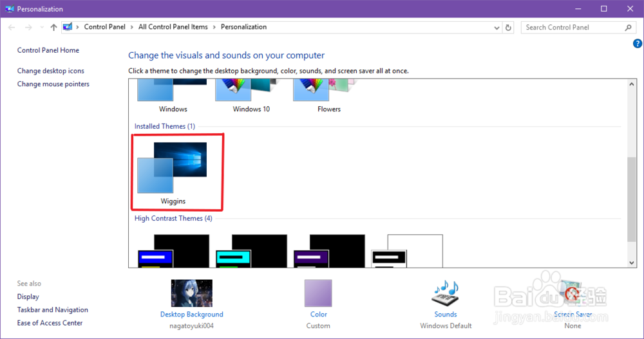The height and width of the screenshot is (339, 644).
Task: Click the Screen Saver link
Action: [573, 315]
